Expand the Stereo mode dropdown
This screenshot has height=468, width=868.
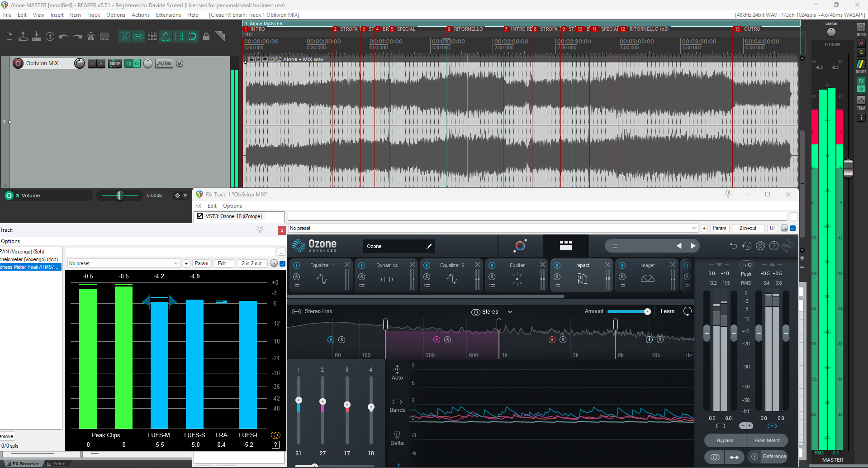pos(491,311)
